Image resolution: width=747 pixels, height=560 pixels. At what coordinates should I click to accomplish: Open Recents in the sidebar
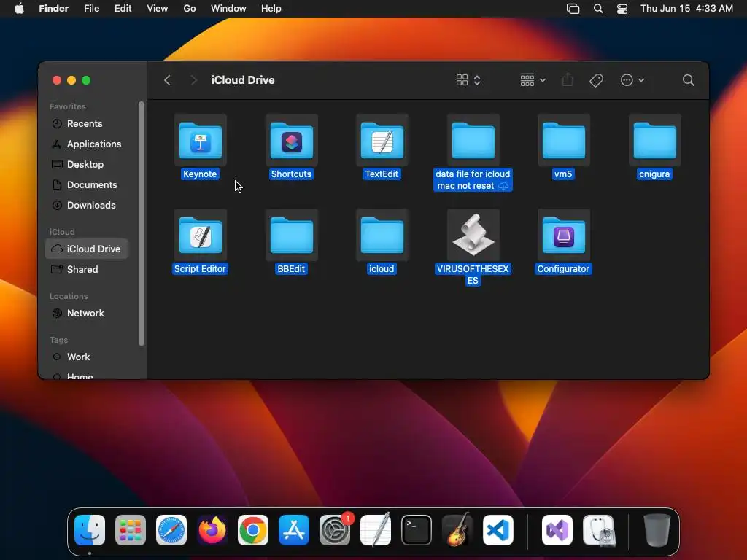click(86, 123)
